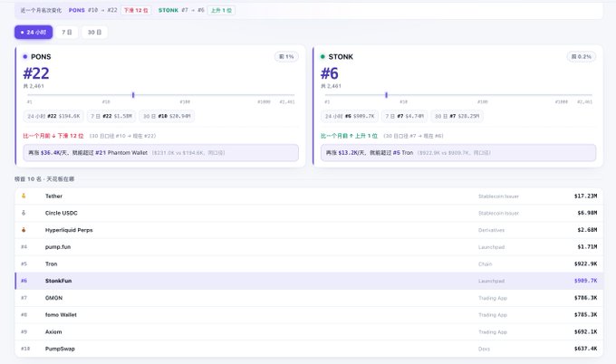Click the rank marker on the STONK scale
The height and width of the screenshot is (364, 616).
(x=386, y=95)
